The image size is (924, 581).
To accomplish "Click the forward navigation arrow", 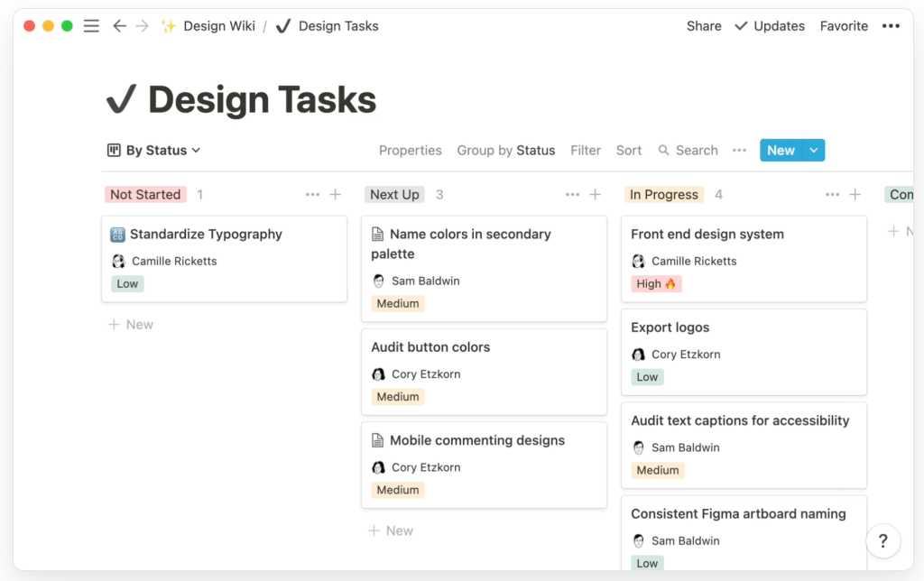I will pos(143,26).
